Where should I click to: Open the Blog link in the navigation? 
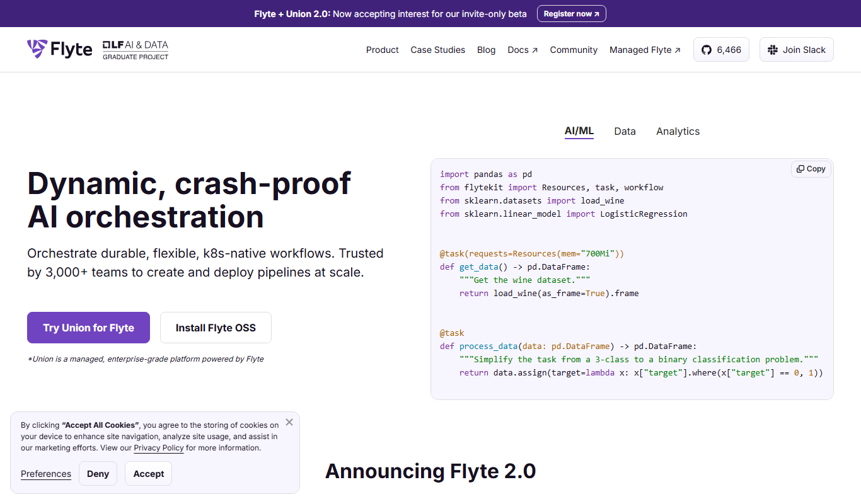coord(486,50)
